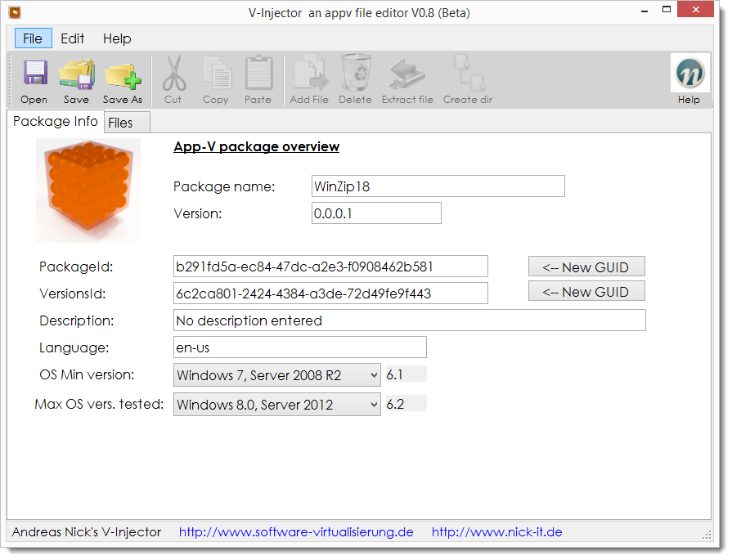Click the app icon in title bar
The image size is (732, 560).
15,12
